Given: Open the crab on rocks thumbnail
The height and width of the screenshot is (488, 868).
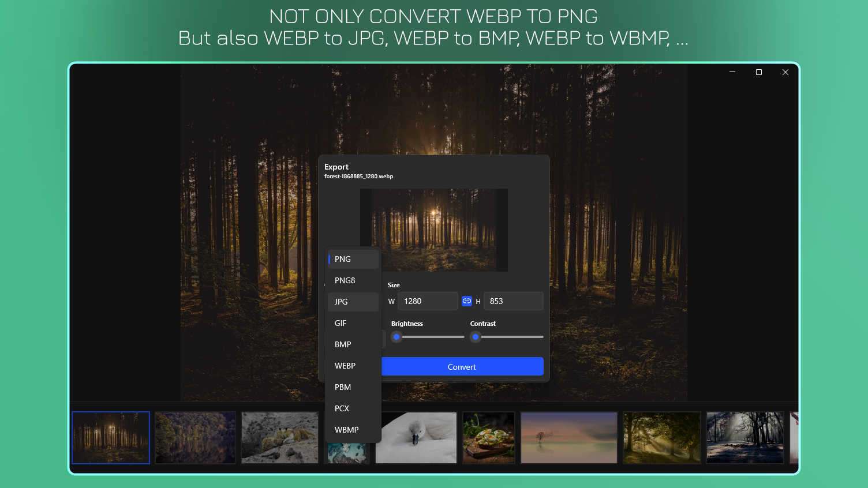Looking at the screenshot, I should 280,438.
